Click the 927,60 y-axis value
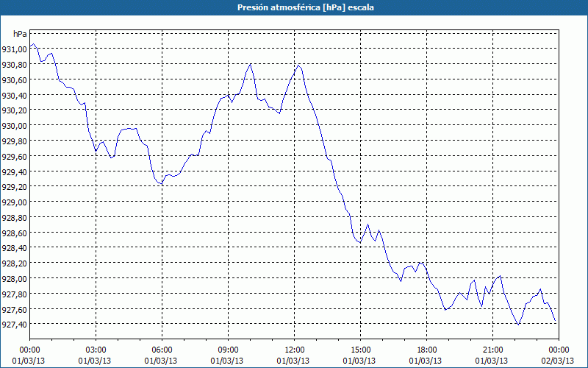The height and width of the screenshot is (368, 588). [14, 309]
